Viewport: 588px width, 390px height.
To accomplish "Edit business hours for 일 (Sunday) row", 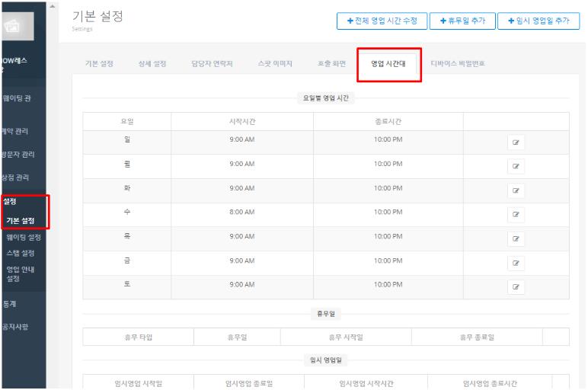I will pos(516,142).
